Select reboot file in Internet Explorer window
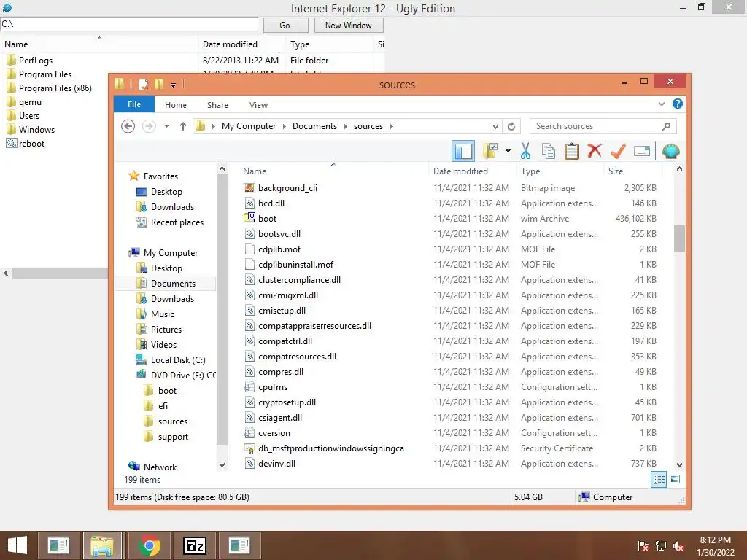Viewport: 747px width, 560px height. pyautogui.click(x=31, y=144)
